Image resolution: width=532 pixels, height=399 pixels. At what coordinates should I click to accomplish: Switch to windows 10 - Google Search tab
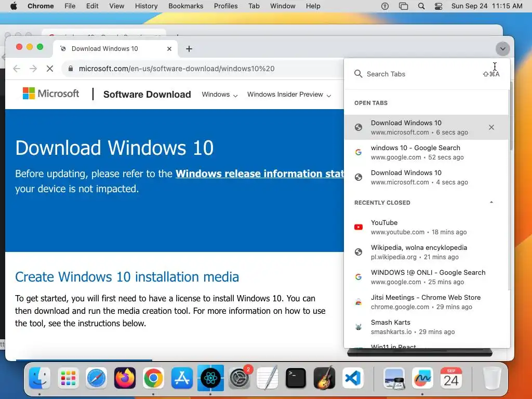pos(426,152)
